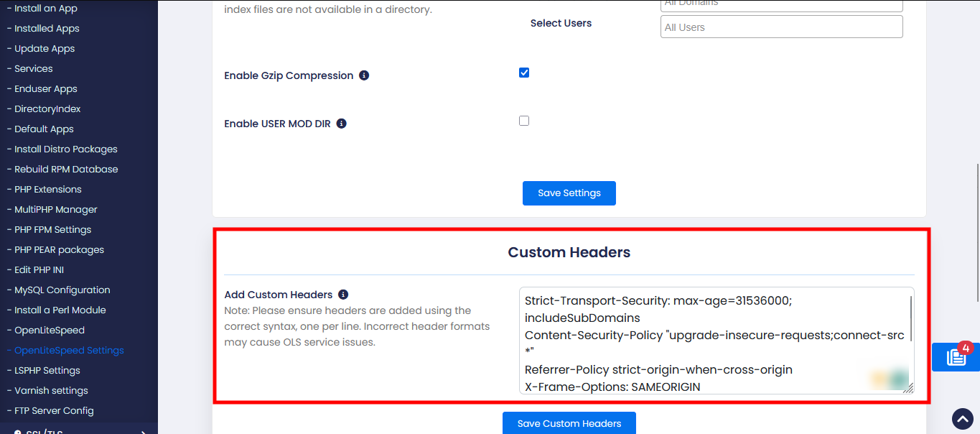Go to MultiPHP Manager in sidebar
This screenshot has height=434, width=980.
[x=56, y=210]
